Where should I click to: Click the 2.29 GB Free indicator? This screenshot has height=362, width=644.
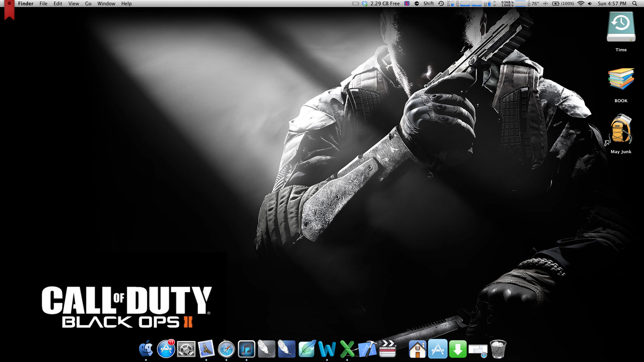coord(385,3)
